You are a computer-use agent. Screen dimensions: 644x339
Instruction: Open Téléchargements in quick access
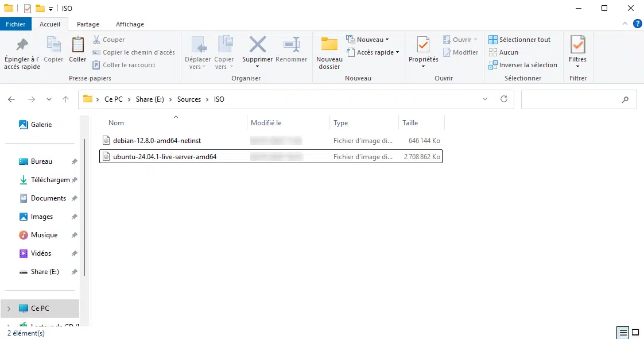44,180
